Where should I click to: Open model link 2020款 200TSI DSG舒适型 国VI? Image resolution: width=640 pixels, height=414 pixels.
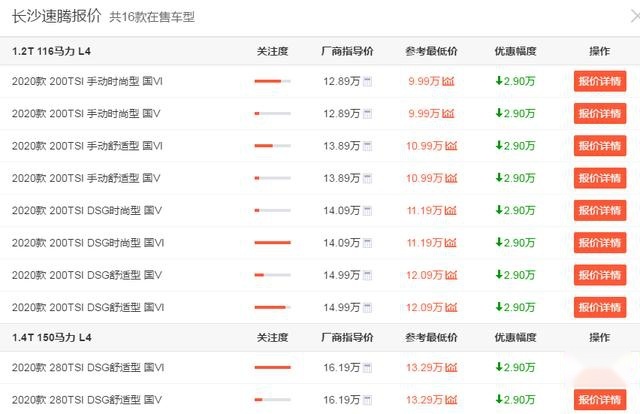pyautogui.click(x=88, y=307)
